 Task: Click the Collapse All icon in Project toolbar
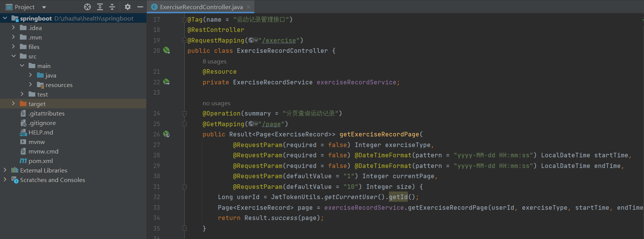(112, 7)
